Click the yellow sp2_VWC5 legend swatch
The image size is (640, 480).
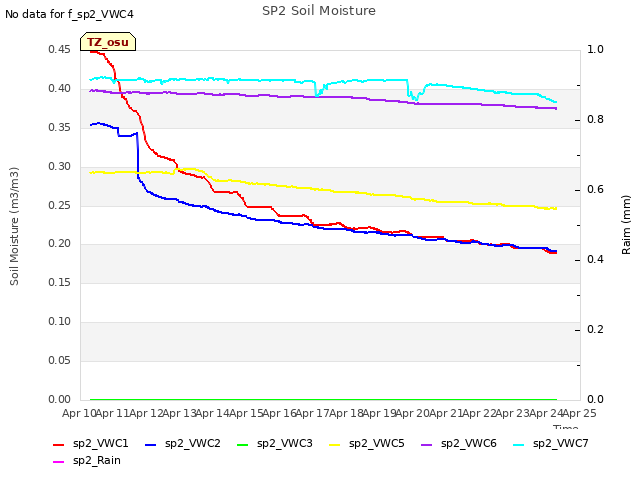335,444
